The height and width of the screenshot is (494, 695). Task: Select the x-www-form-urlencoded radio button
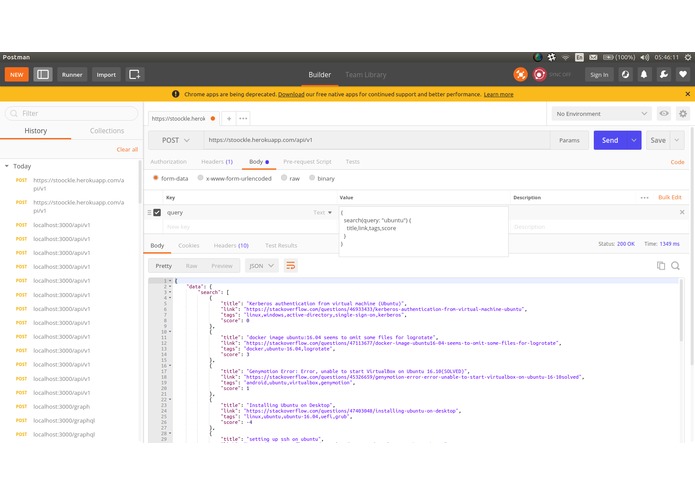[x=200, y=178]
